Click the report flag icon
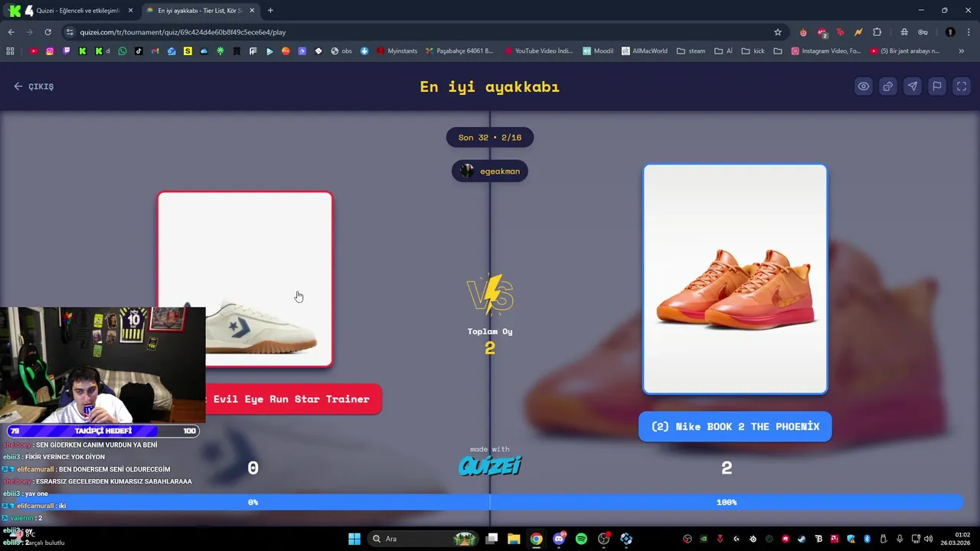This screenshot has height=551, width=980. click(x=936, y=86)
